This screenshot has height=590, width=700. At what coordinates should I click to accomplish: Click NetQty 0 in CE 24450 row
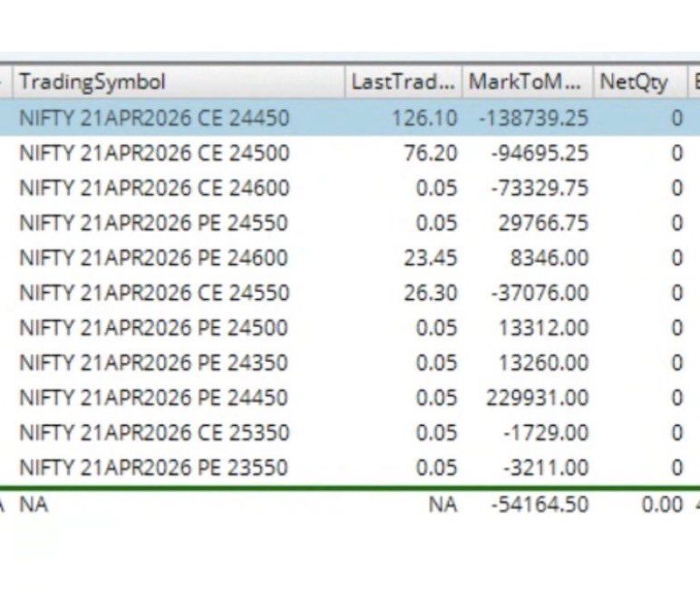coord(677,118)
